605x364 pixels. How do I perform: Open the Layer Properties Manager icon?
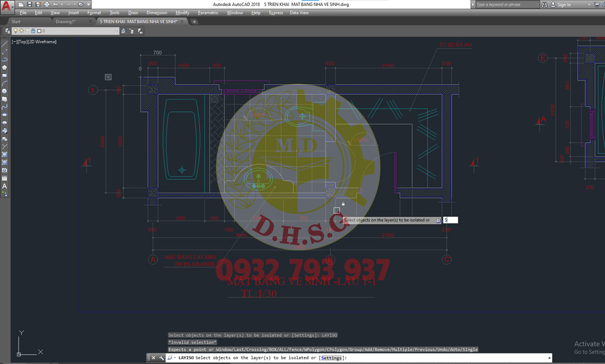tap(7, 31)
